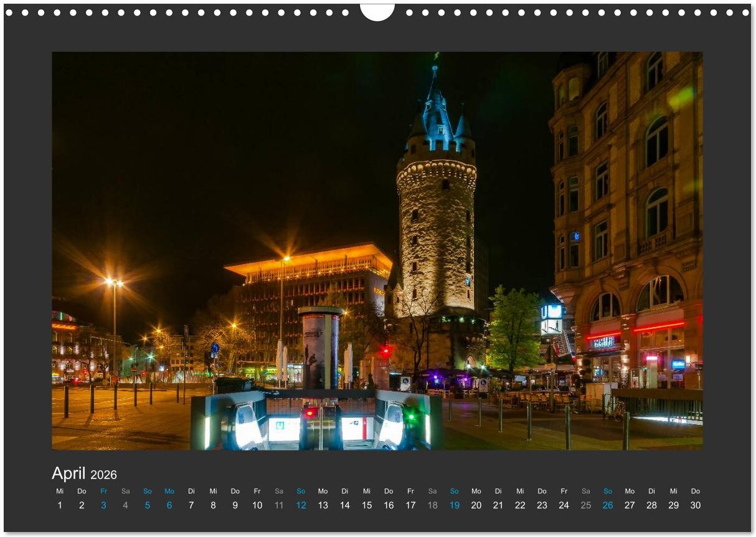Image resolution: width=756 pixels, height=537 pixels.
Task: Select date 15 in the date row
Action: (x=367, y=505)
